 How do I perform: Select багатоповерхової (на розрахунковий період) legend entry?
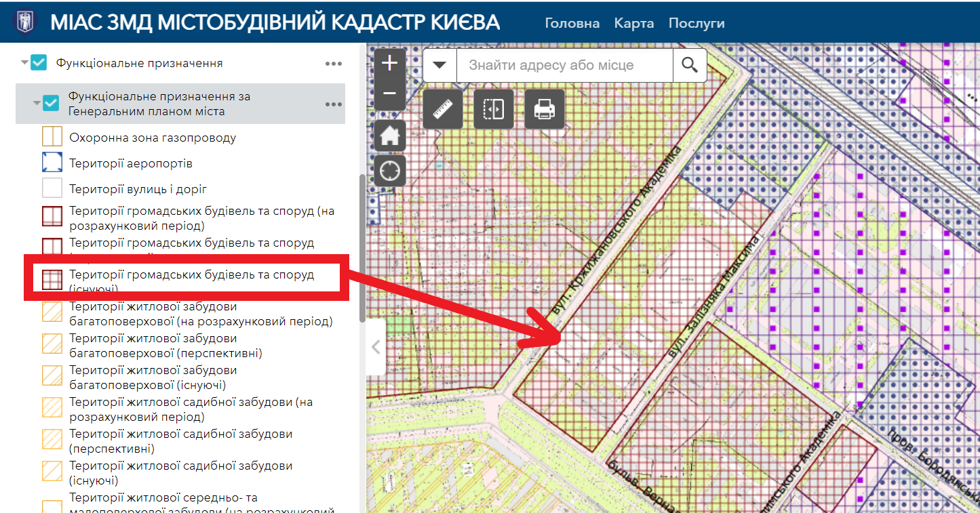click(x=201, y=314)
